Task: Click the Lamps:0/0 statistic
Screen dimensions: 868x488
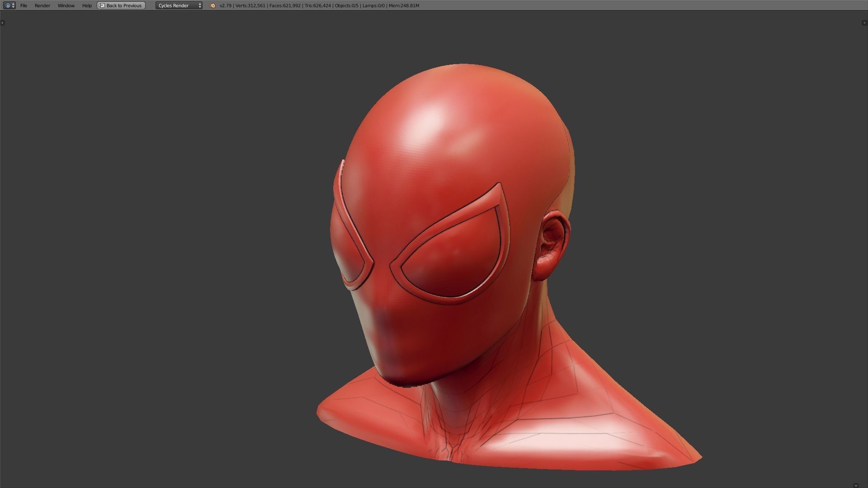Action: [x=373, y=5]
